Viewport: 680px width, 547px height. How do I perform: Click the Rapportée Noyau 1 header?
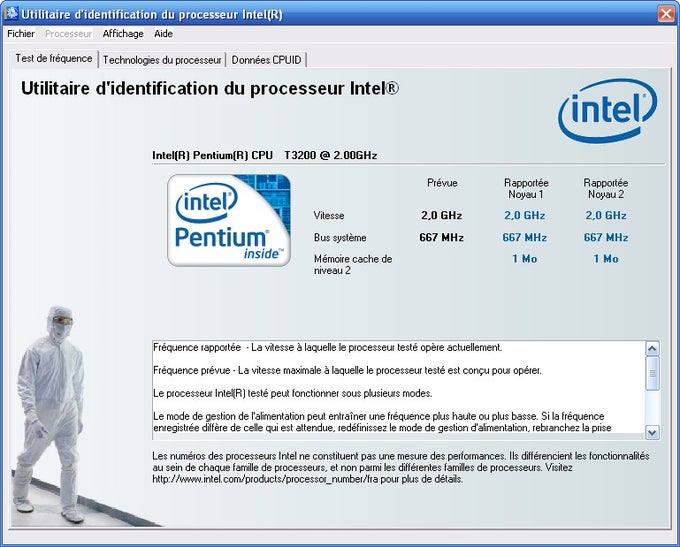point(526,188)
